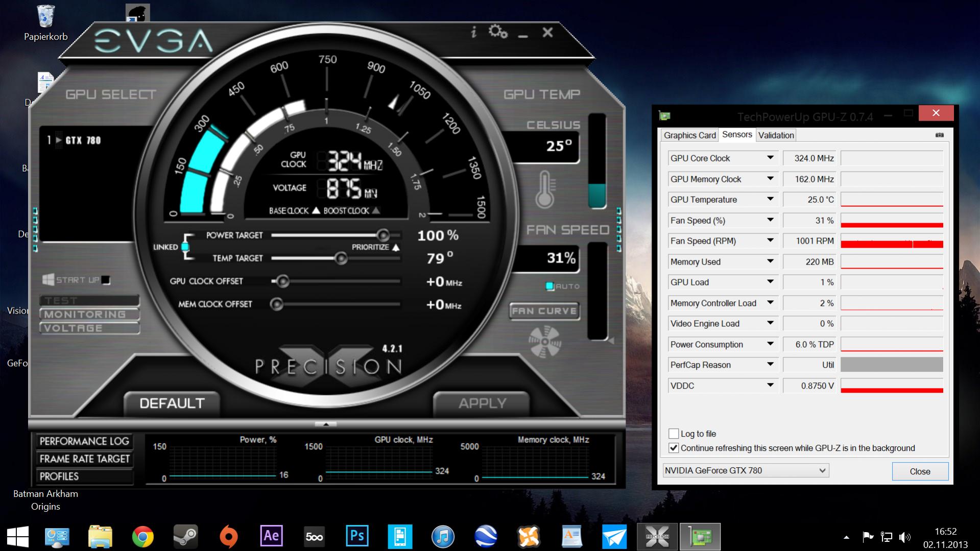Open Memory Used sensor dropdown
980x551 pixels.
coord(770,261)
